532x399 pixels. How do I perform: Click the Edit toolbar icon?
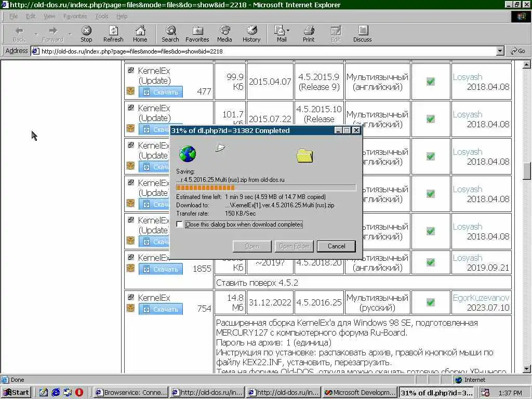(x=336, y=34)
